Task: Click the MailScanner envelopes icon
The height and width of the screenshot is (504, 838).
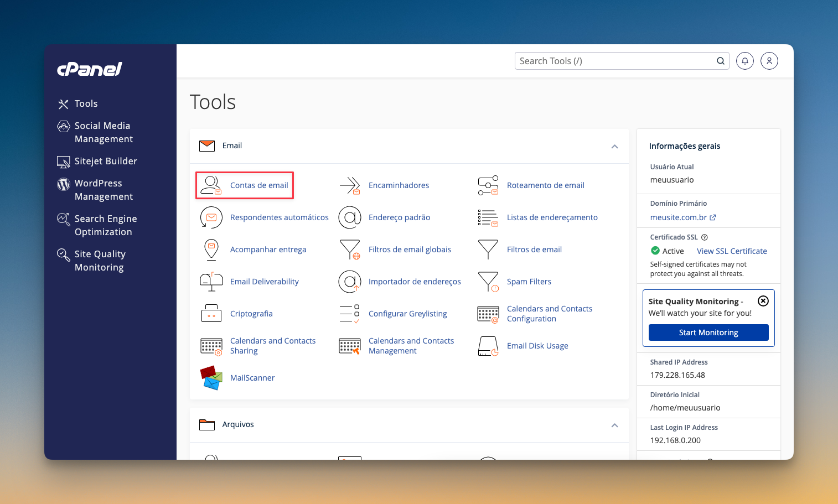Action: click(211, 378)
